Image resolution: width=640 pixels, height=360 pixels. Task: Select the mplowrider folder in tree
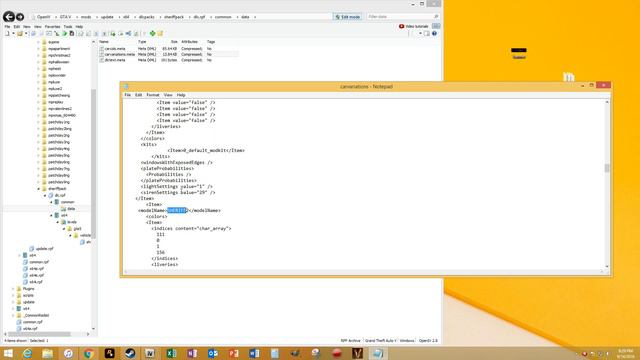(x=57, y=75)
